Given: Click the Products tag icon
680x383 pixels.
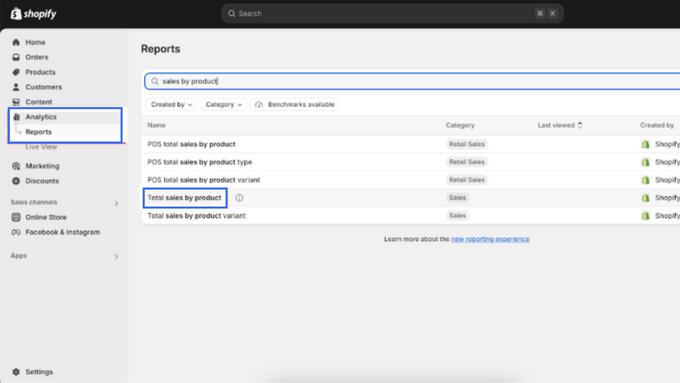Looking at the screenshot, I should click(x=16, y=72).
